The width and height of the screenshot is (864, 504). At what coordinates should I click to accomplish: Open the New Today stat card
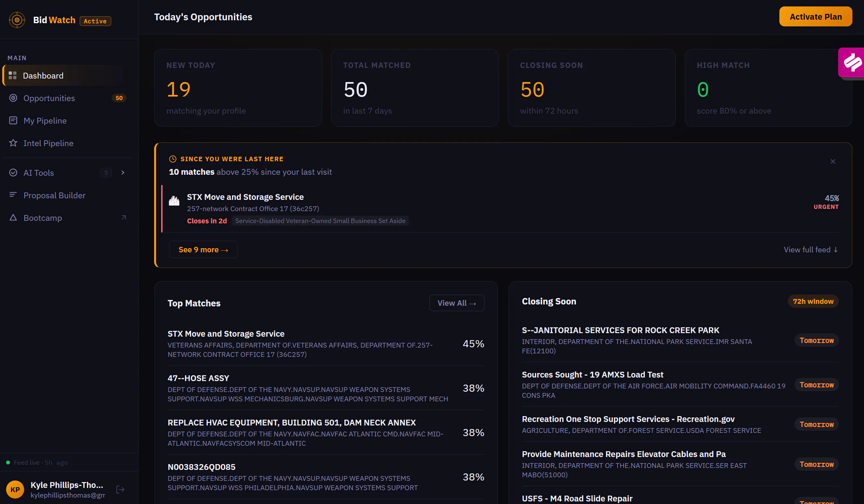(238, 88)
